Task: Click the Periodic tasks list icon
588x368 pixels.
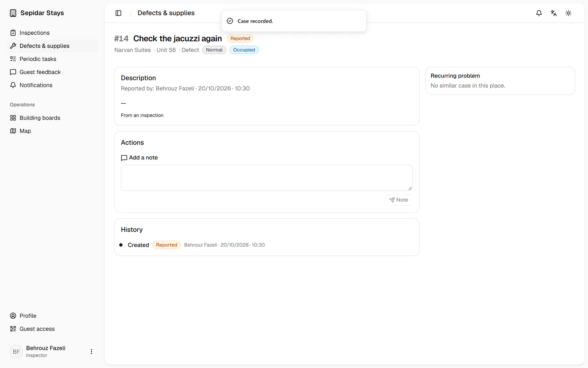Action: (13, 59)
